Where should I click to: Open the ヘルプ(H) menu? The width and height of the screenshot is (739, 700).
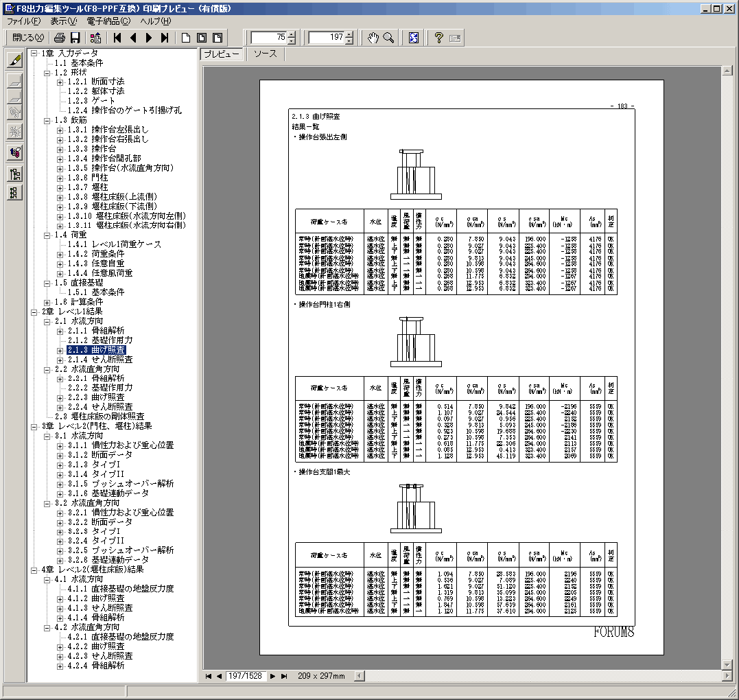pos(156,21)
